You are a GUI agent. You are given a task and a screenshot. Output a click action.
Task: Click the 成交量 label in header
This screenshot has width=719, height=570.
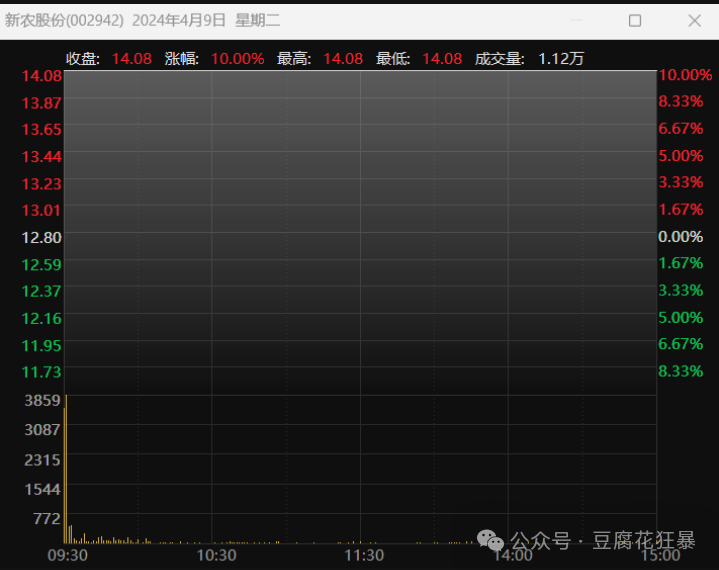(499, 59)
